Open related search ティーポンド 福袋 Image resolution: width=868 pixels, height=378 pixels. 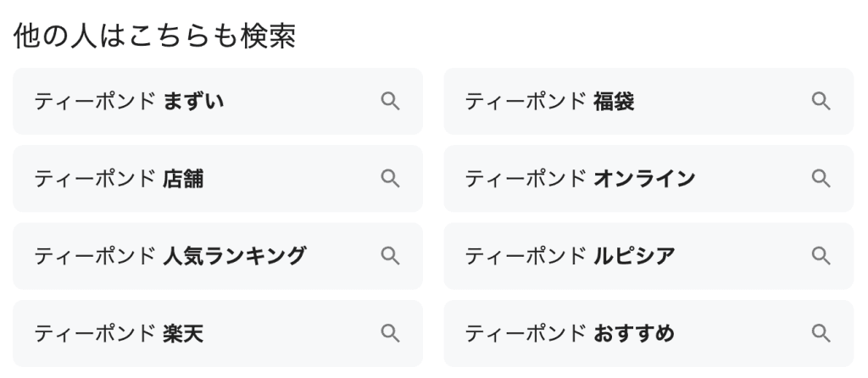point(549,102)
